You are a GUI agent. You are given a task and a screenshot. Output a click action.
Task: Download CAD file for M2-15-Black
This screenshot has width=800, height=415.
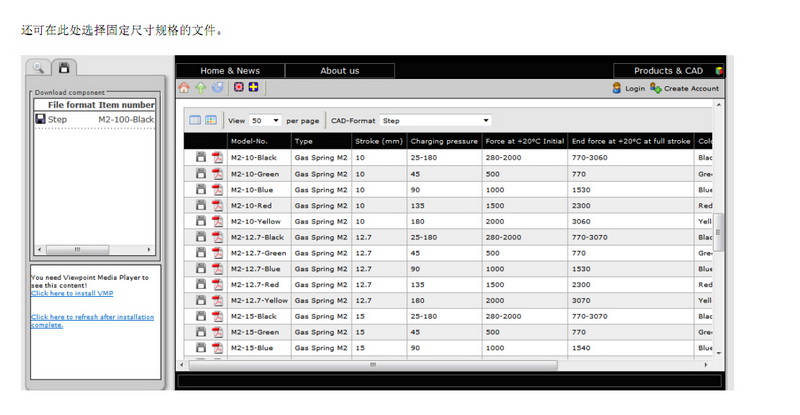[201, 316]
